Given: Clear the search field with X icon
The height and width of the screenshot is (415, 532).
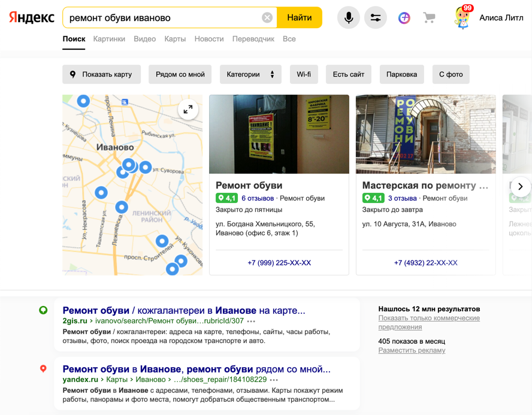Looking at the screenshot, I should point(267,18).
